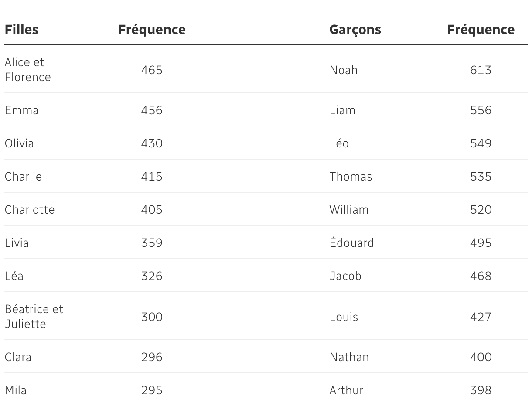The image size is (532, 410).
Task: Select the Béatrice et Juliette cell
Action: [x=34, y=317]
